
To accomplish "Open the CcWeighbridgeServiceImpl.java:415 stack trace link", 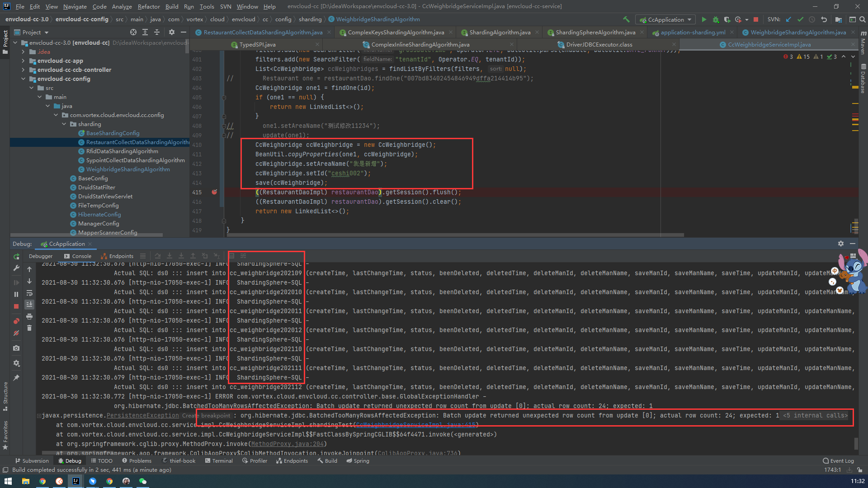I will tap(415, 425).
